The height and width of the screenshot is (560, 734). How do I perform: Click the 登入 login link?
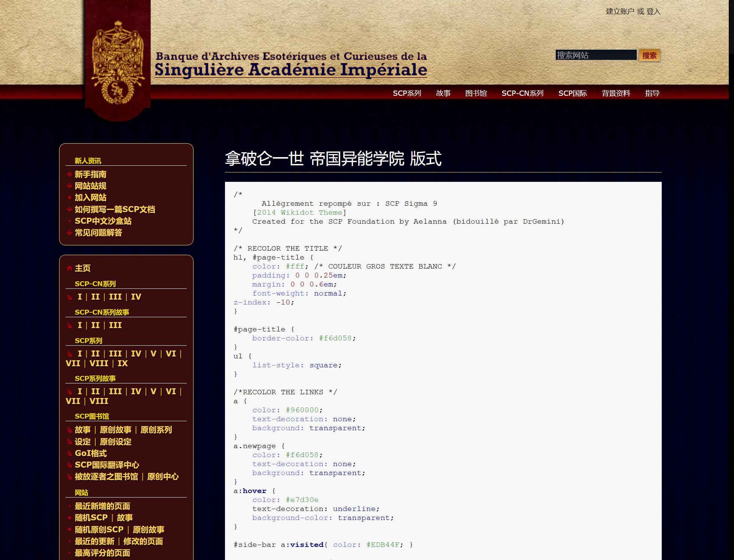(x=653, y=12)
